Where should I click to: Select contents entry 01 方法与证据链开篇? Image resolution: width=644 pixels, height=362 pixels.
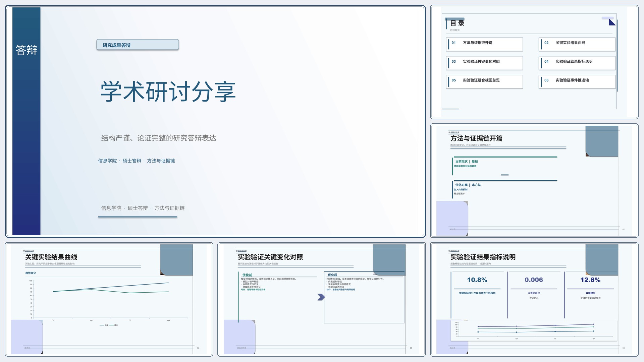click(484, 44)
